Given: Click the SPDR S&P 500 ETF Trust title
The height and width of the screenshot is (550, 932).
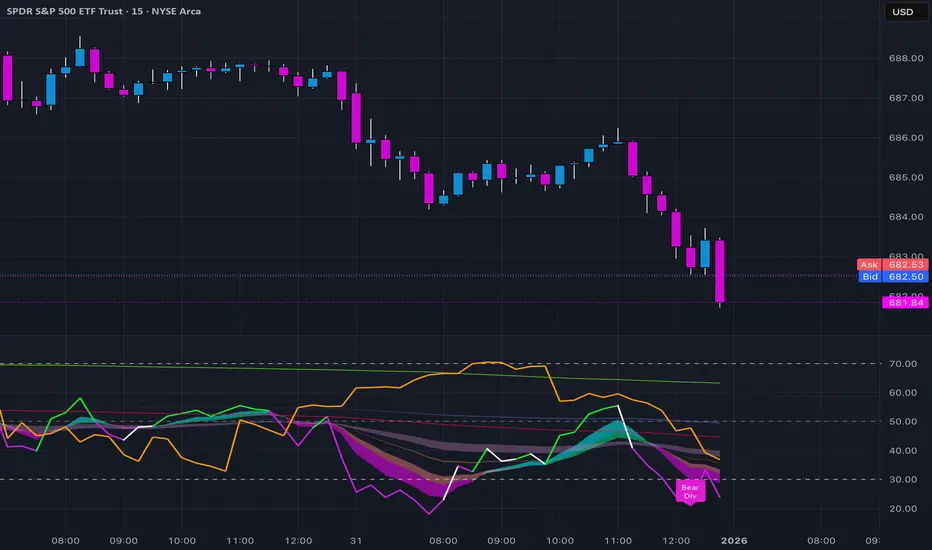Looking at the screenshot, I should [103, 11].
